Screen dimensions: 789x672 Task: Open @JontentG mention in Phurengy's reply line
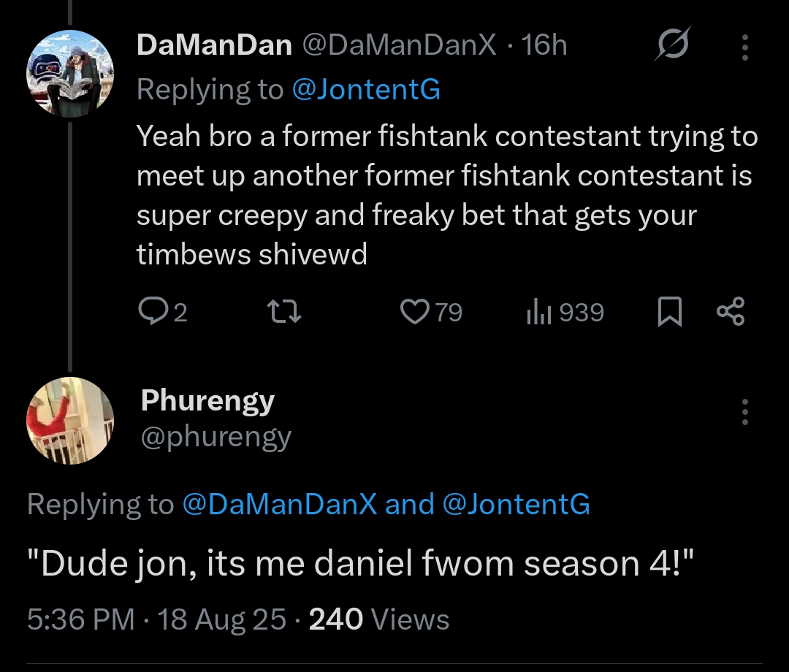coord(516,505)
